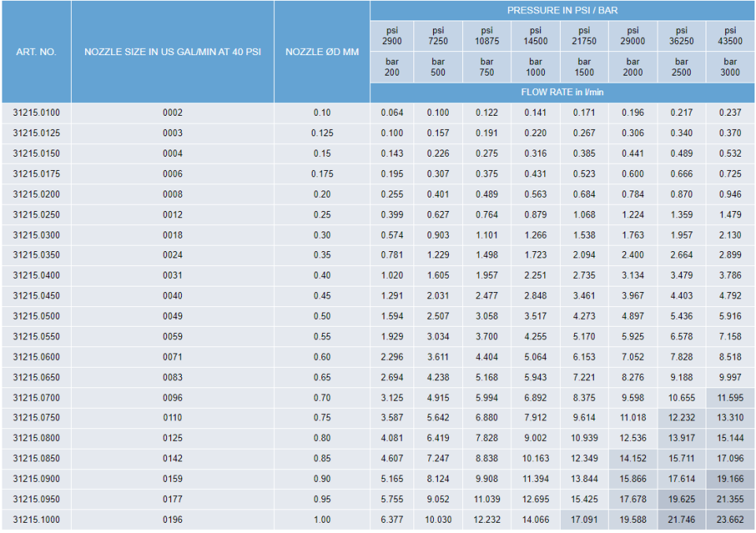The width and height of the screenshot is (756, 533).
Task: Click nozzle diameter 0.175 cell
Action: tap(322, 174)
